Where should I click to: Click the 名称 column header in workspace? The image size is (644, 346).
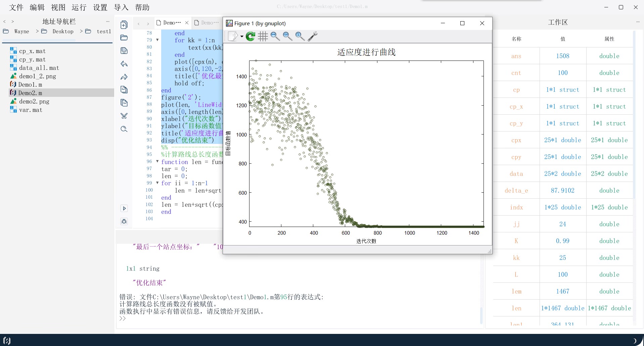(x=516, y=39)
